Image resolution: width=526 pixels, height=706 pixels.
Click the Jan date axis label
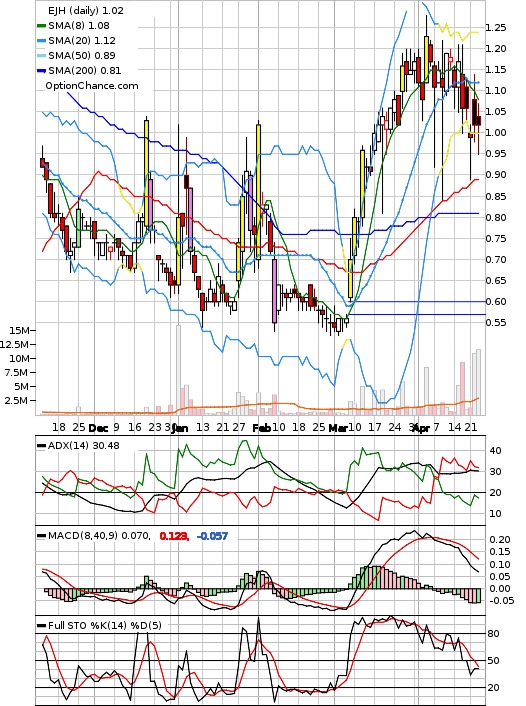(x=180, y=428)
